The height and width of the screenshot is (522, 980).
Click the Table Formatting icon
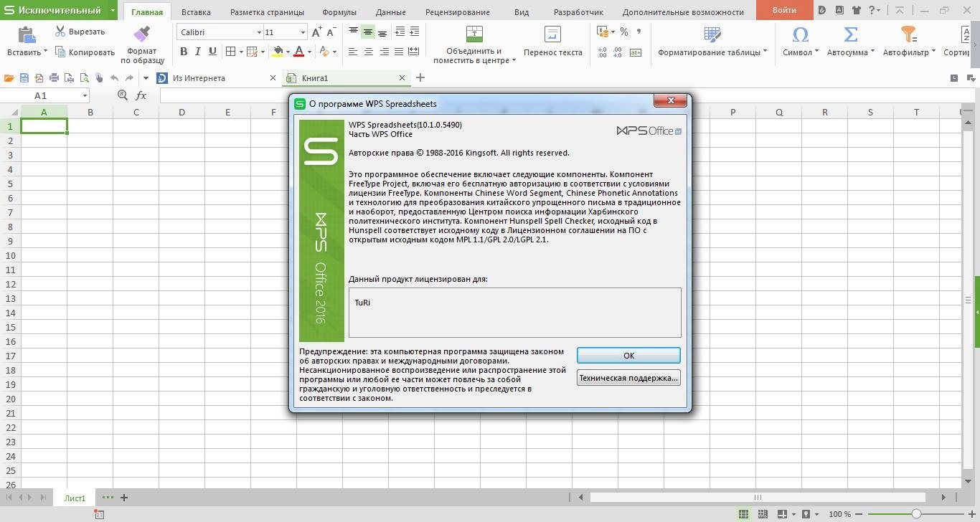point(712,34)
